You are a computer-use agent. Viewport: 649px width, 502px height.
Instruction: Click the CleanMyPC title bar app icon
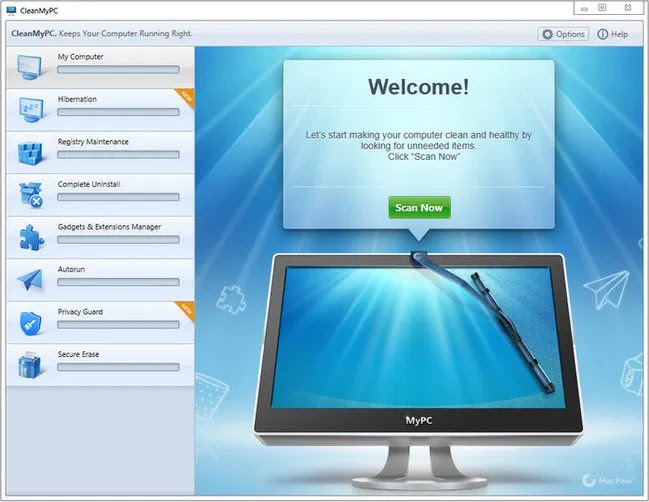point(11,10)
